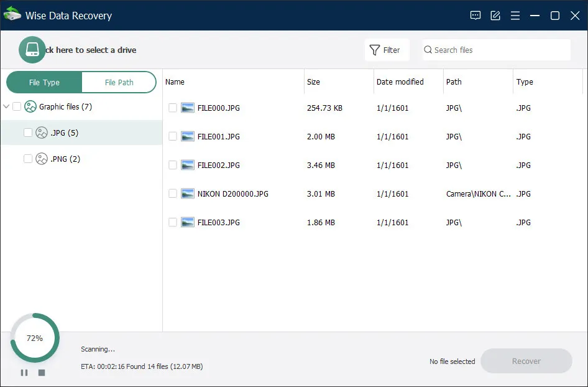The width and height of the screenshot is (588, 387).
Task: Switch to File Type tab
Action: click(x=44, y=82)
